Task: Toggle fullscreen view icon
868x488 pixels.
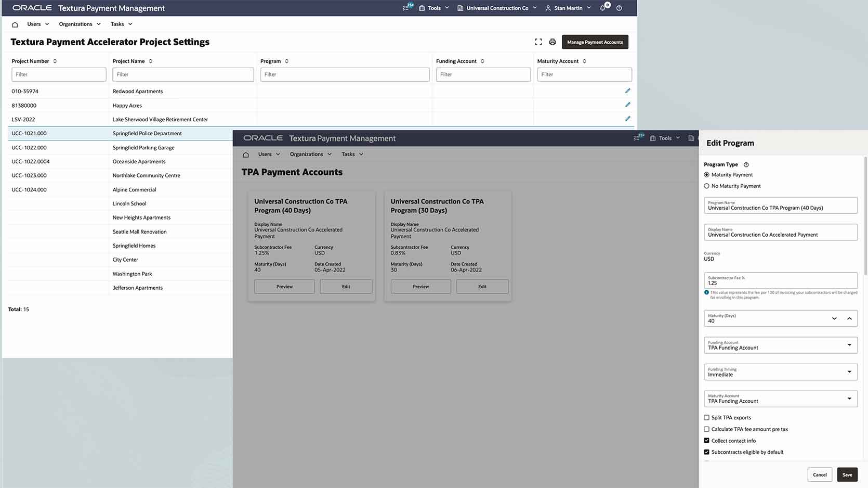Action: tap(538, 42)
